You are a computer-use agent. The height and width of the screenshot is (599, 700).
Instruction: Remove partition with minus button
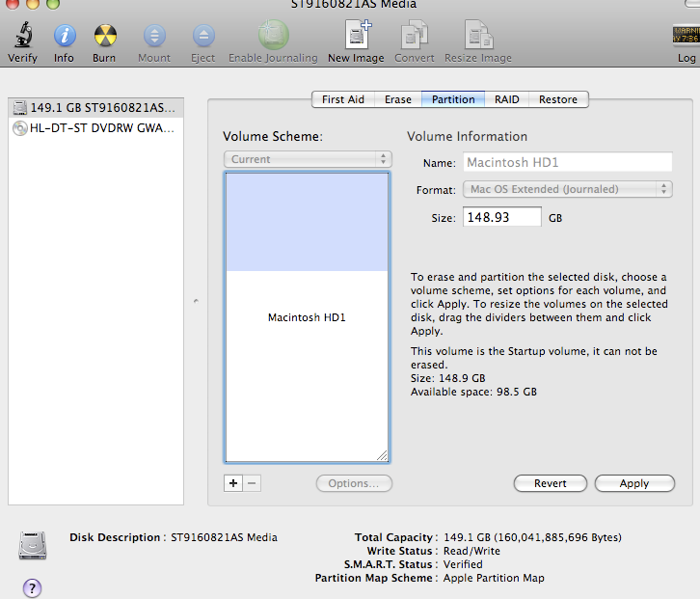252,483
